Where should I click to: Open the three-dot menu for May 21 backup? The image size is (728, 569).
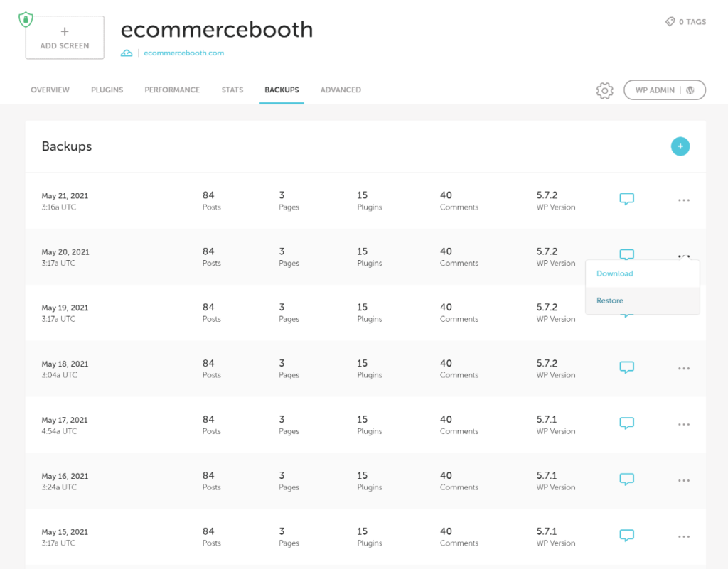683,200
